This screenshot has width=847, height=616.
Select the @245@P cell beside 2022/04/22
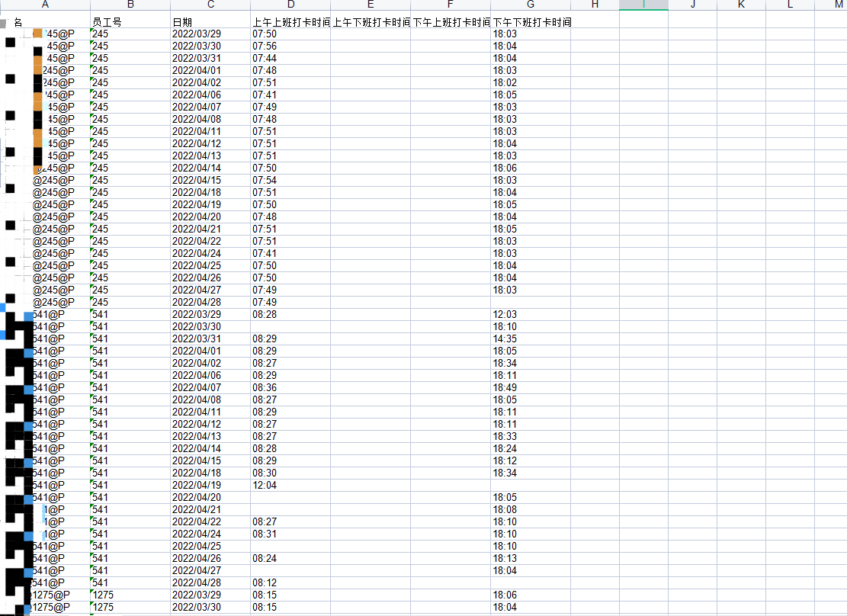click(x=46, y=241)
